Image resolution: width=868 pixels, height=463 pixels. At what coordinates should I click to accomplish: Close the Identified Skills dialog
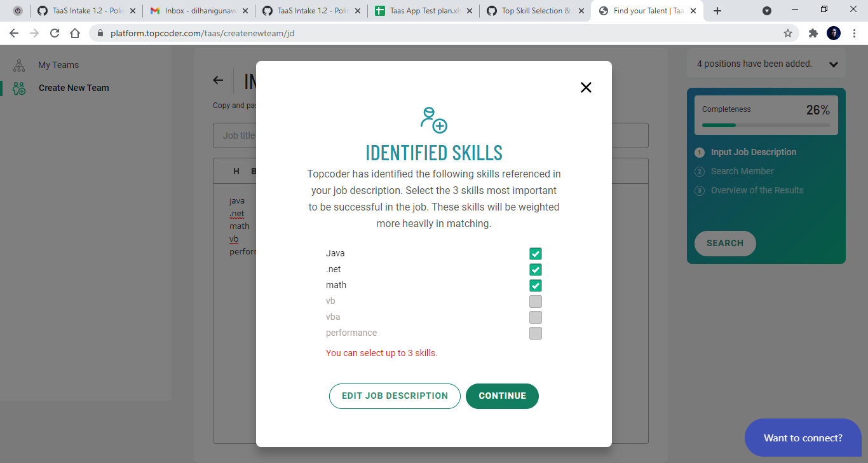click(586, 88)
